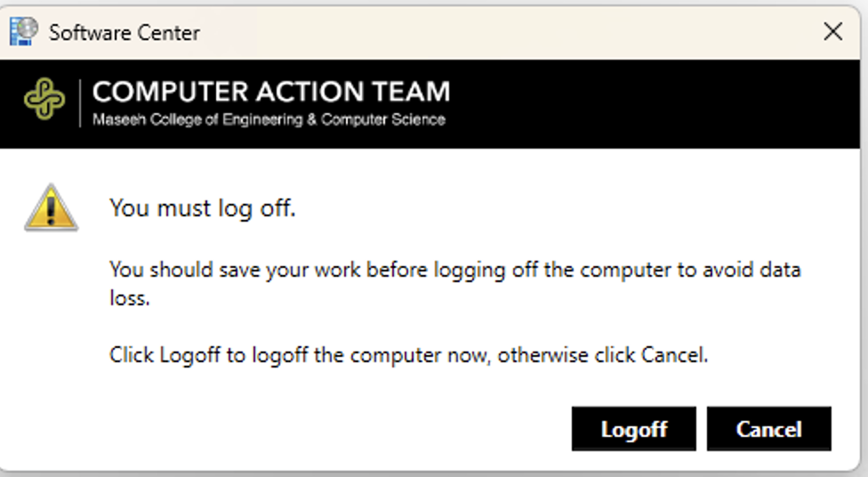The image size is (868, 477).
Task: Click the You must log off heading
Action: 203,208
